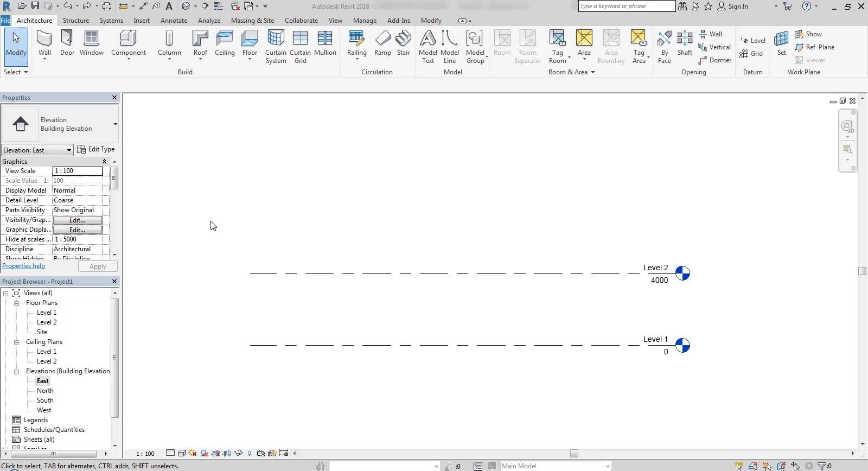Click the horizontal scrollbar thumb of drawing view
This screenshot has width=868, height=471.
tap(574, 453)
